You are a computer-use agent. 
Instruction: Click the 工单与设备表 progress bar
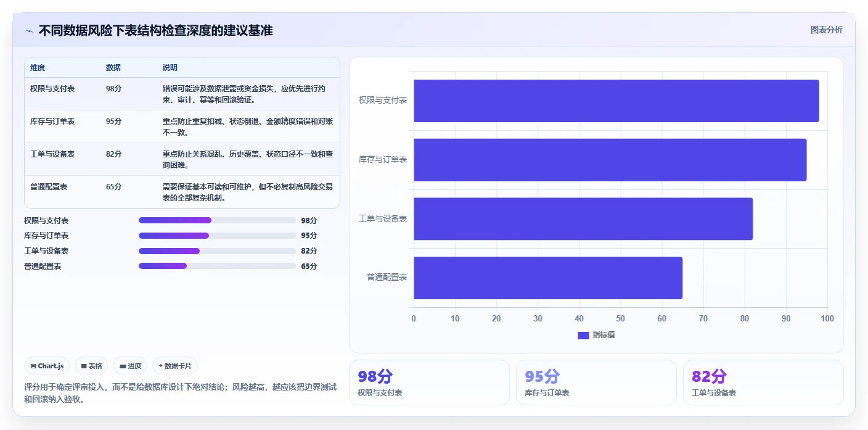[x=217, y=251]
